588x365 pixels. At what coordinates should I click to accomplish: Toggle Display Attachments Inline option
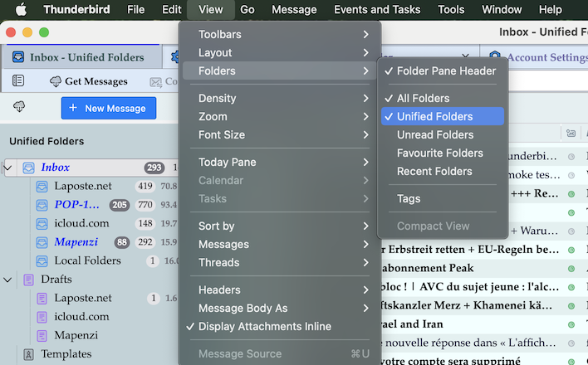[280, 326]
